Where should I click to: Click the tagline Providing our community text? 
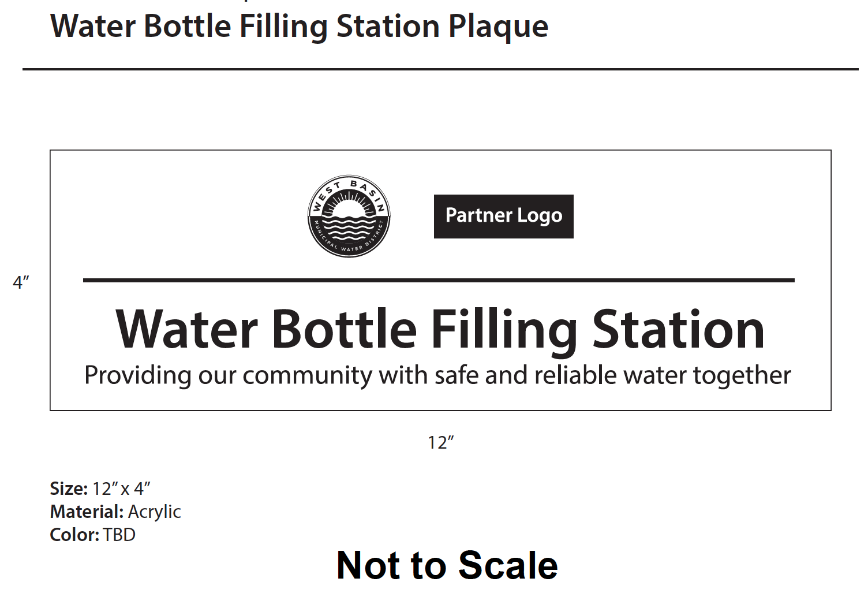pyautogui.click(x=437, y=376)
